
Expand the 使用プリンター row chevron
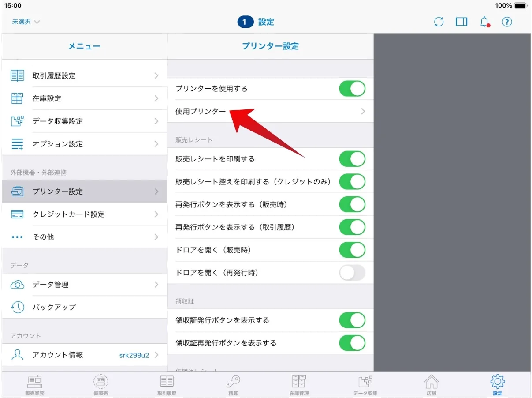(363, 112)
